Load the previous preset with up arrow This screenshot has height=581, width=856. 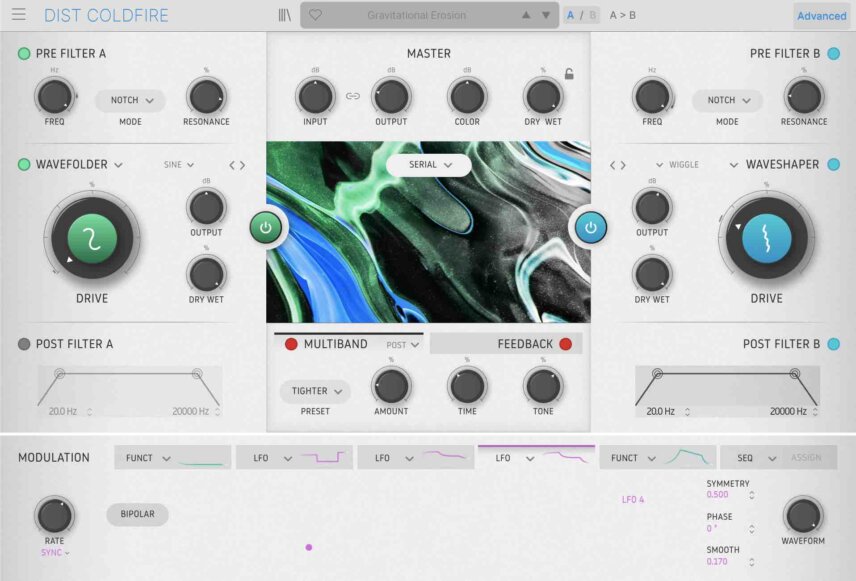(526, 15)
